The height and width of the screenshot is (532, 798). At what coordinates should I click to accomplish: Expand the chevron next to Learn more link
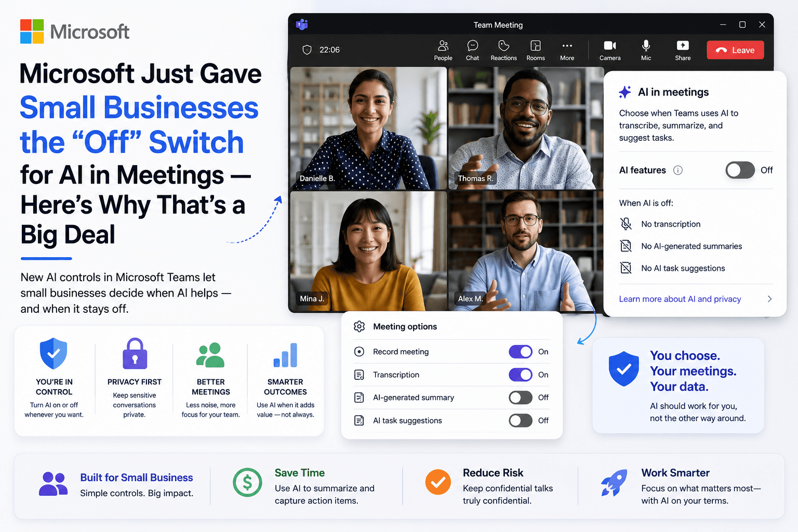click(x=769, y=299)
